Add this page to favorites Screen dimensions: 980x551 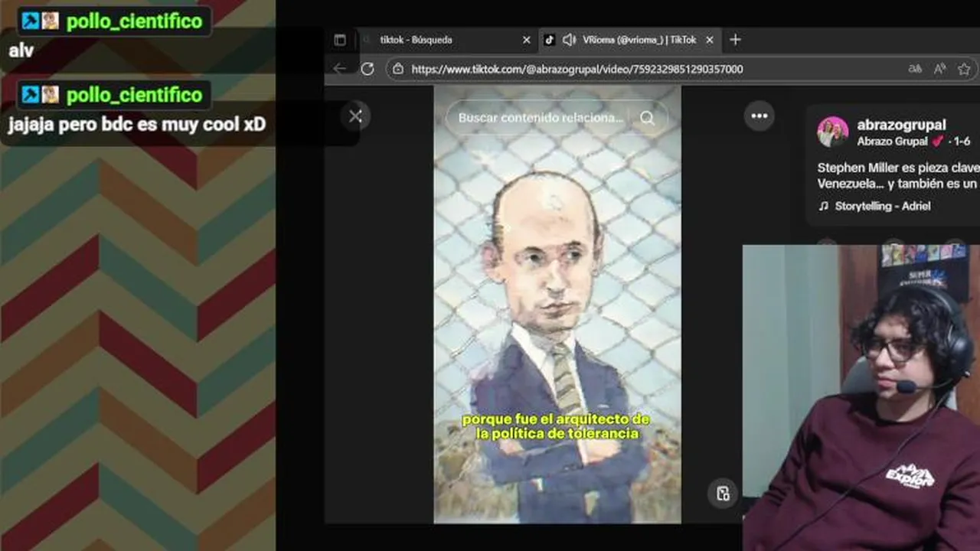964,69
